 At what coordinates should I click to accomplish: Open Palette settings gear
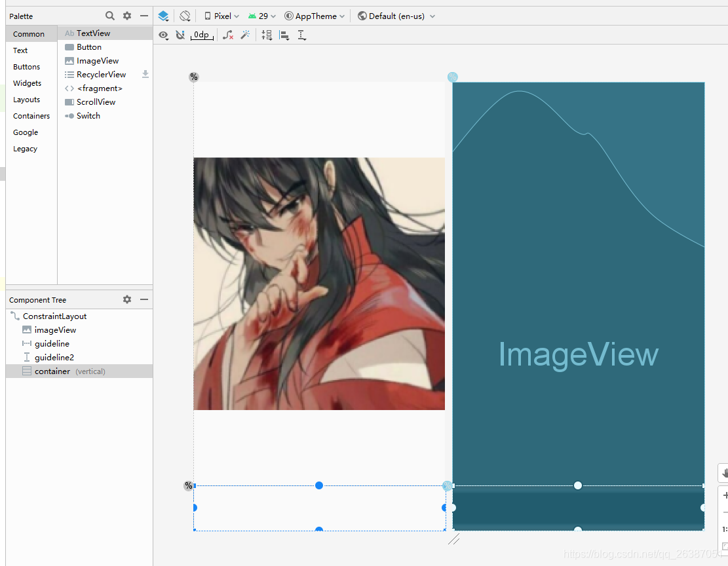tap(127, 16)
